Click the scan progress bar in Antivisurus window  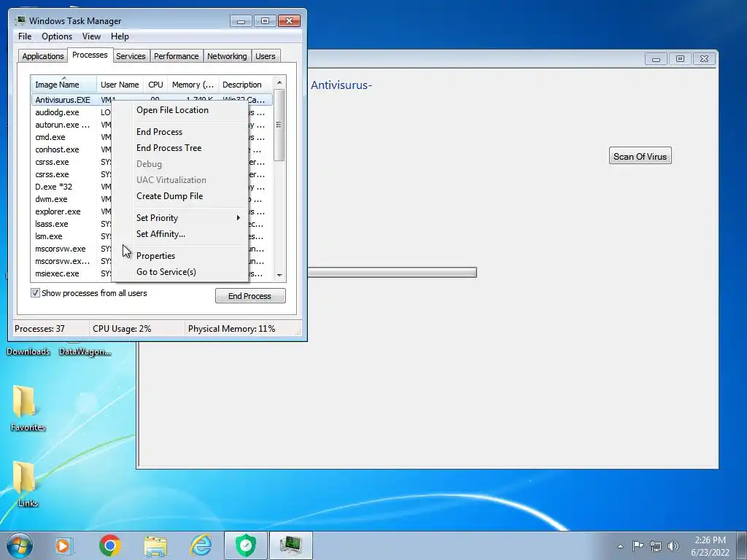pos(392,272)
